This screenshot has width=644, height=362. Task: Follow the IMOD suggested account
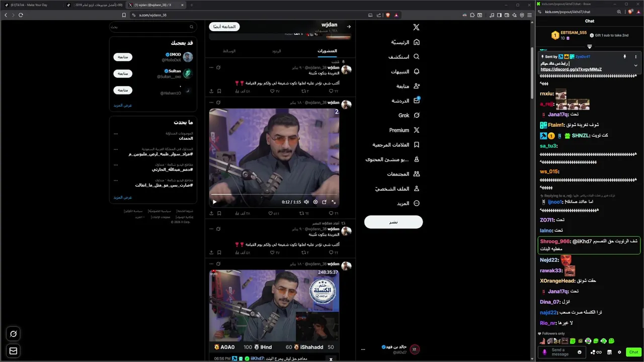(x=123, y=57)
